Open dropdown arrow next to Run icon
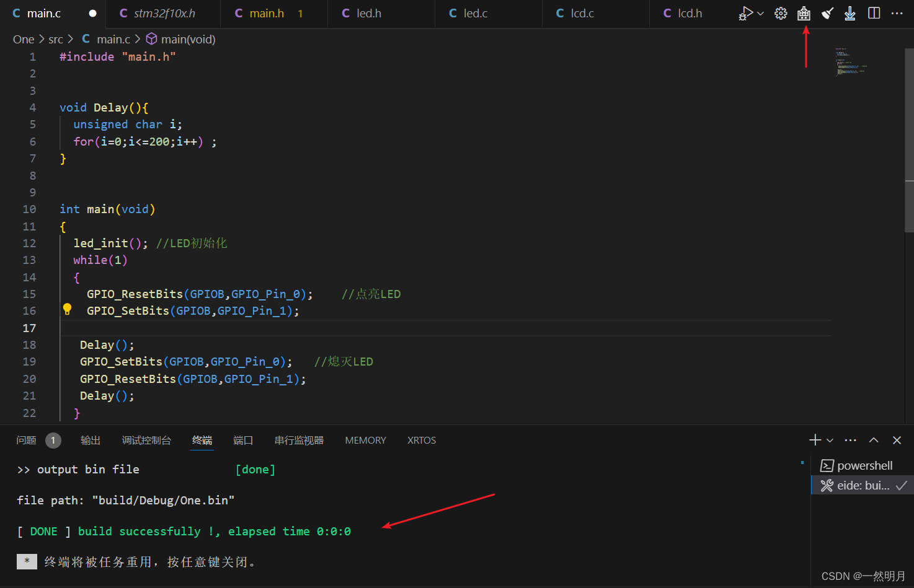 pyautogui.click(x=761, y=14)
